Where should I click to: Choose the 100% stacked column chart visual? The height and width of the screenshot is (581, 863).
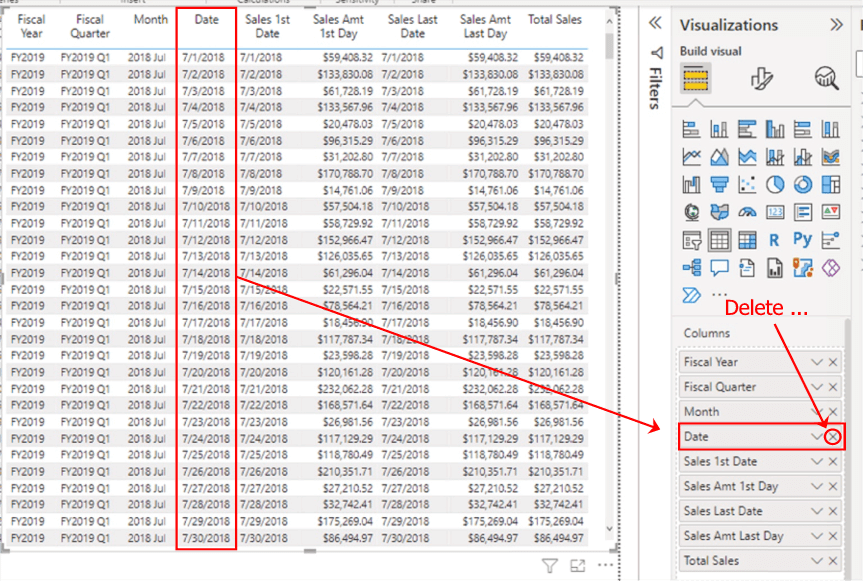[x=831, y=129]
